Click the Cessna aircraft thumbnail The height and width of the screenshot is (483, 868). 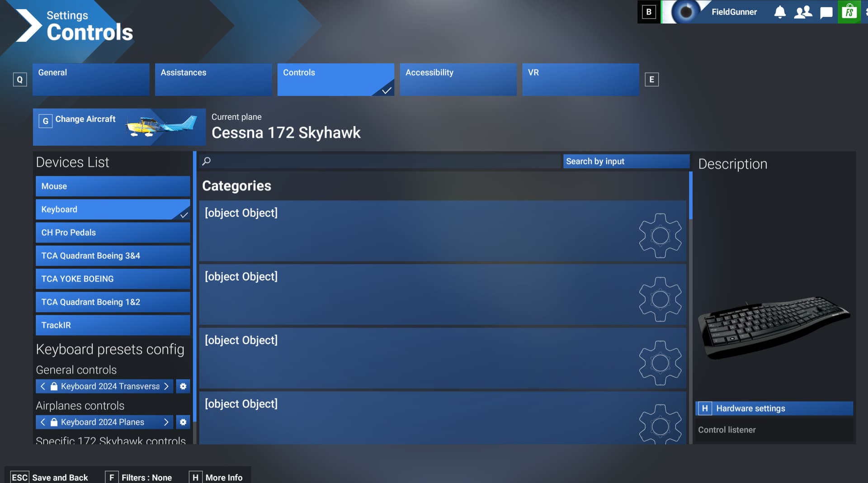[x=161, y=126]
